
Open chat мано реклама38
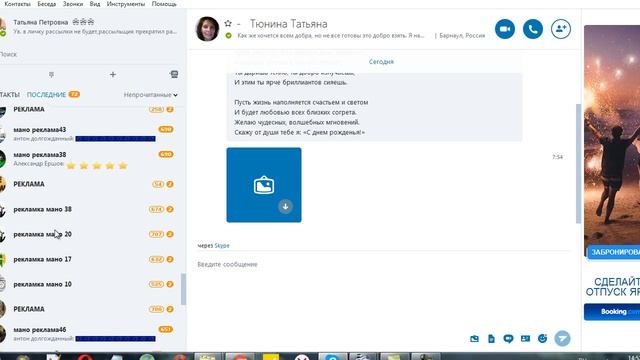(x=92, y=159)
